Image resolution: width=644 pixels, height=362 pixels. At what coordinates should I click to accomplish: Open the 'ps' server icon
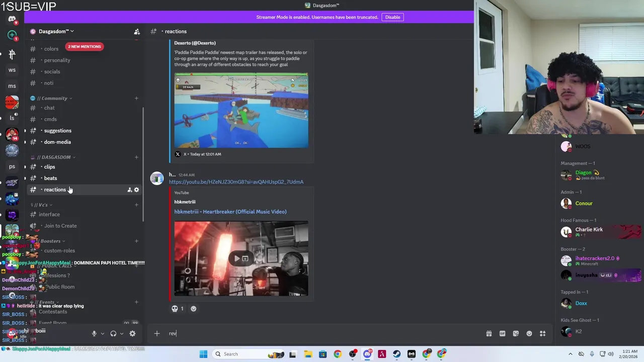pyautogui.click(x=12, y=166)
